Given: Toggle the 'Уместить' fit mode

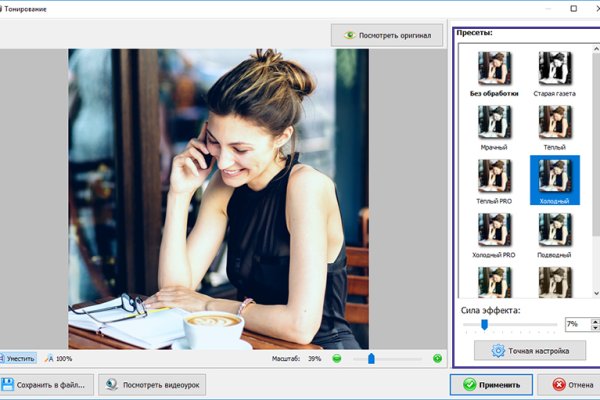Looking at the screenshot, I should 19,358.
